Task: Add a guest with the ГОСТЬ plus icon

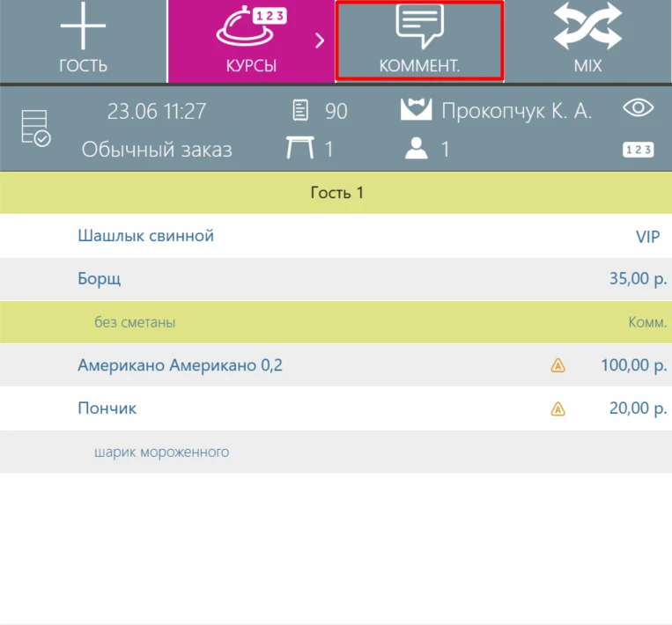Action: point(83,26)
